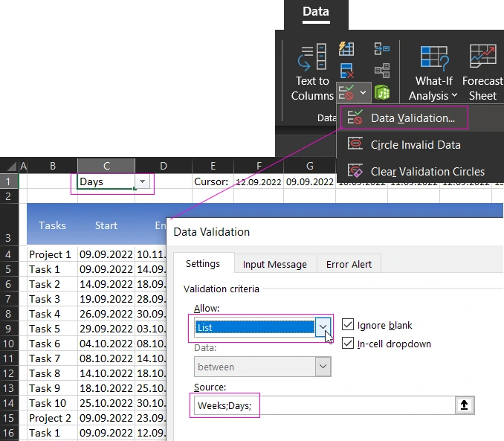Image resolution: width=504 pixels, height=441 pixels.
Task: Click the Relationships icon in the ribbon
Action: [382, 71]
